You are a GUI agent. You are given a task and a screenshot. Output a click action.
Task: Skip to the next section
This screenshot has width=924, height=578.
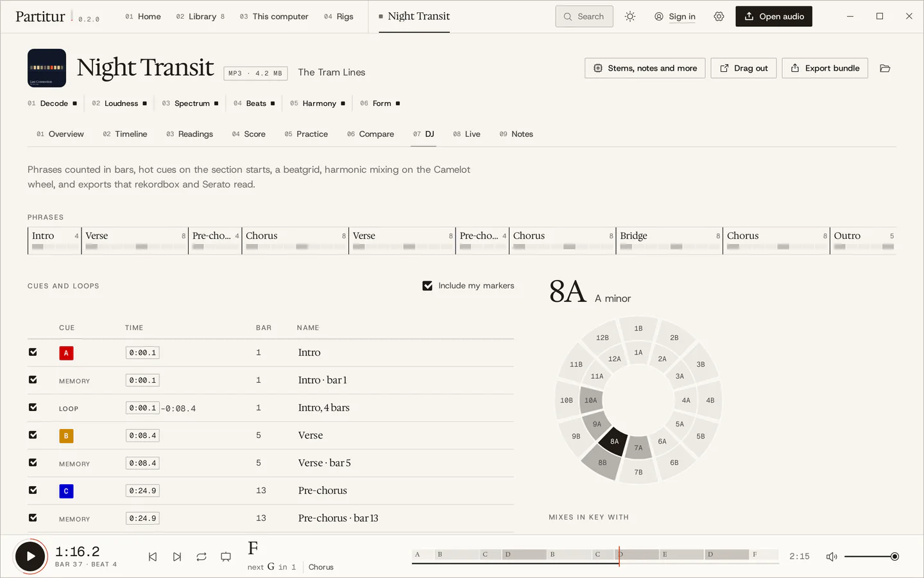177,557
